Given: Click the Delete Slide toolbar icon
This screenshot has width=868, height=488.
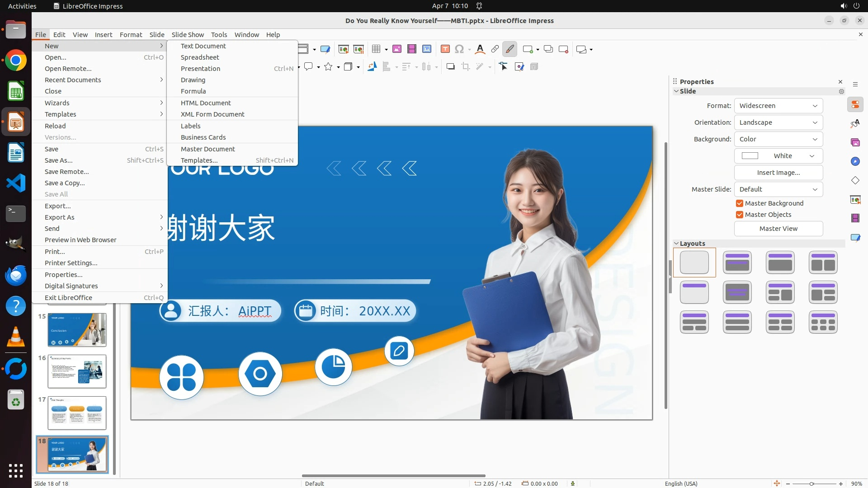Looking at the screenshot, I should [x=563, y=49].
